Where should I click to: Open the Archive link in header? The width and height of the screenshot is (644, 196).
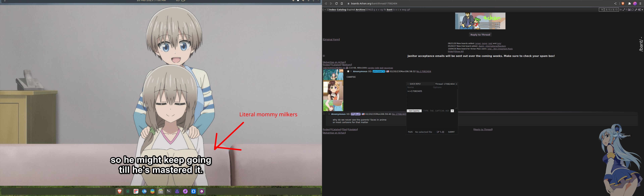point(360,10)
